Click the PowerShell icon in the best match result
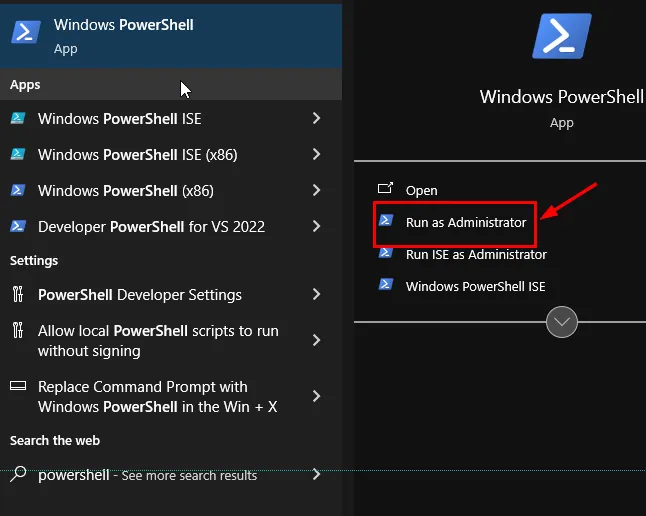The height and width of the screenshot is (516, 646). pos(25,32)
